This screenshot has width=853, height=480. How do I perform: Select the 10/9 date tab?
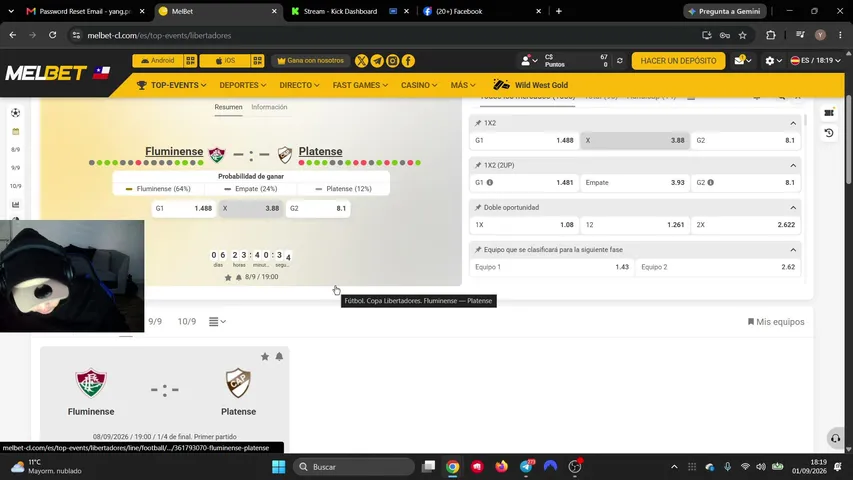coord(187,322)
